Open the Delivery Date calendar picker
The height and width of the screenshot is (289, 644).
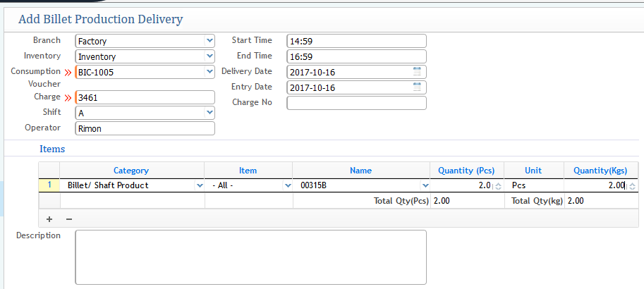(x=417, y=72)
